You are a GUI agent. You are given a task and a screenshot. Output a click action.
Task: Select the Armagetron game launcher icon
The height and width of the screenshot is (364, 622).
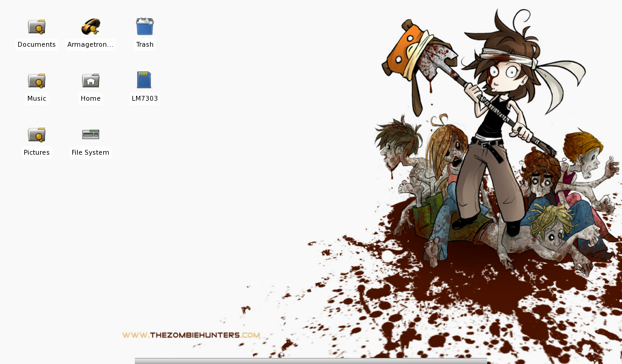pyautogui.click(x=91, y=27)
